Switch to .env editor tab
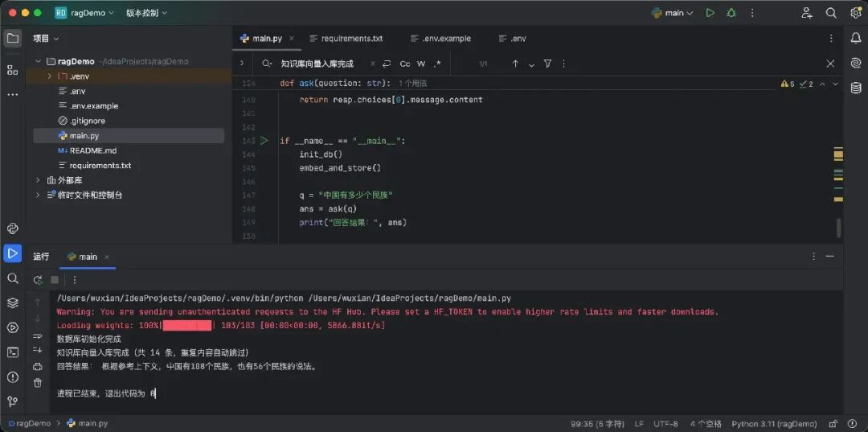The width and height of the screenshot is (868, 432). pos(512,39)
